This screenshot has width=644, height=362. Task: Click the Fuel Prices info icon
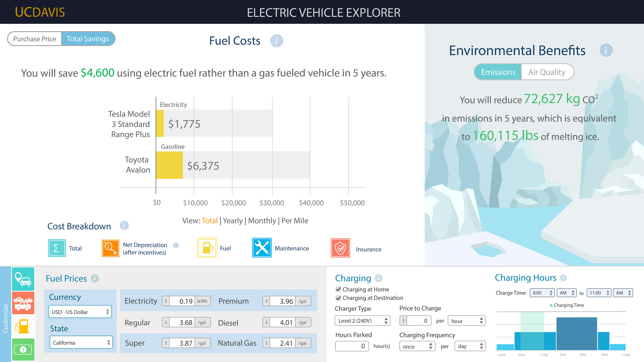pyautogui.click(x=95, y=278)
